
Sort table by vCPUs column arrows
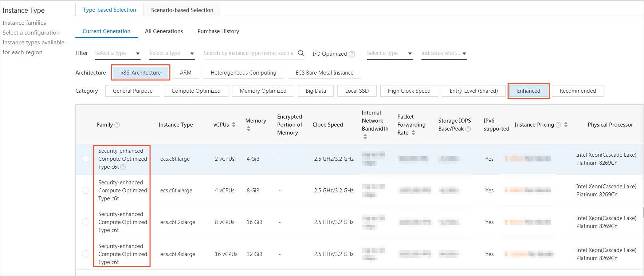pyautogui.click(x=233, y=125)
